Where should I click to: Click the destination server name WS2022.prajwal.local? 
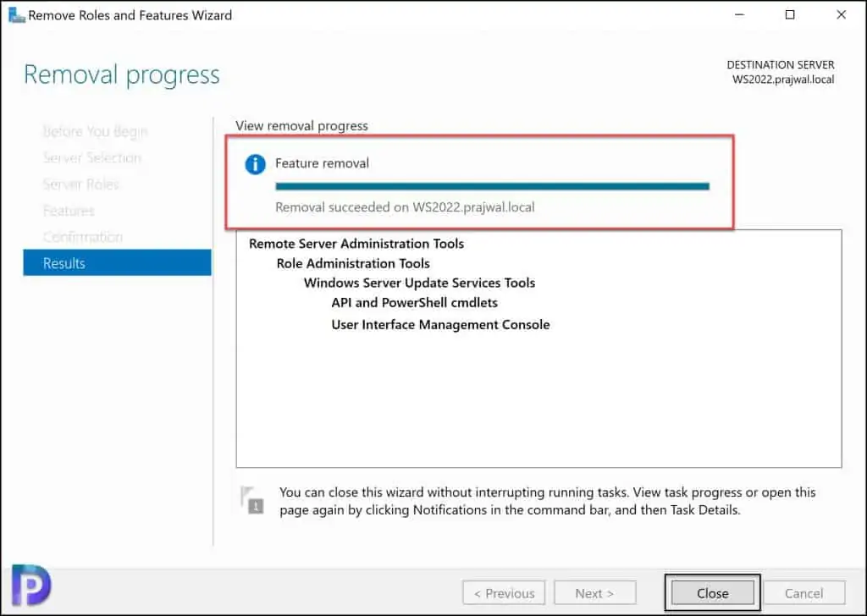pyautogui.click(x=783, y=79)
